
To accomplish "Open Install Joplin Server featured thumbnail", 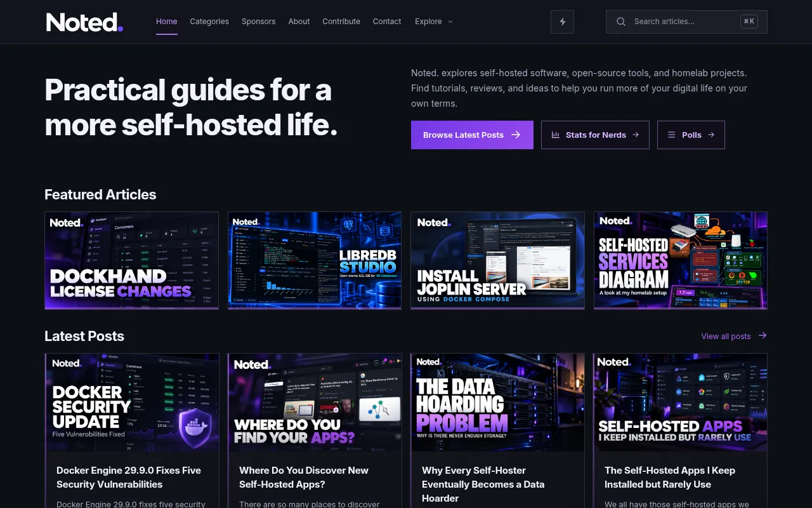I will coord(497,260).
